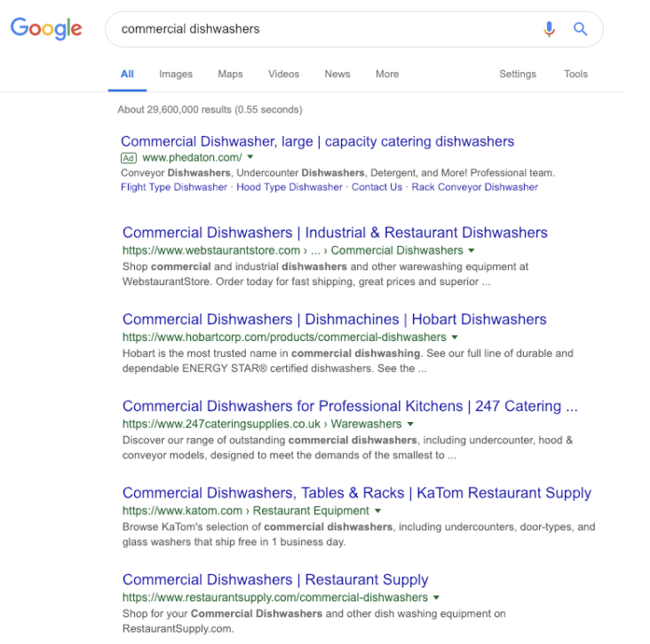The height and width of the screenshot is (644, 650).
Task: Open the Videos tab
Action: 283,75
